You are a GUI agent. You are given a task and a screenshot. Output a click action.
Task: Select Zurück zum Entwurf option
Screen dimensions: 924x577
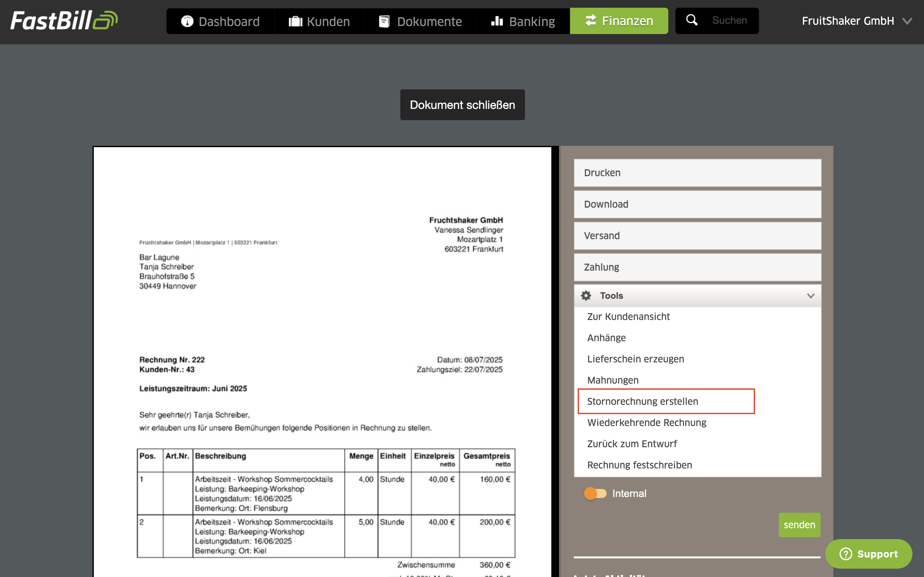point(632,444)
